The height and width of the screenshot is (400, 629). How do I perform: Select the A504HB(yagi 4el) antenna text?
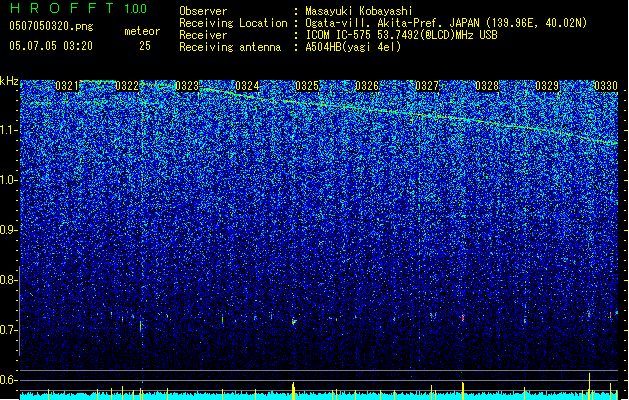(x=353, y=47)
